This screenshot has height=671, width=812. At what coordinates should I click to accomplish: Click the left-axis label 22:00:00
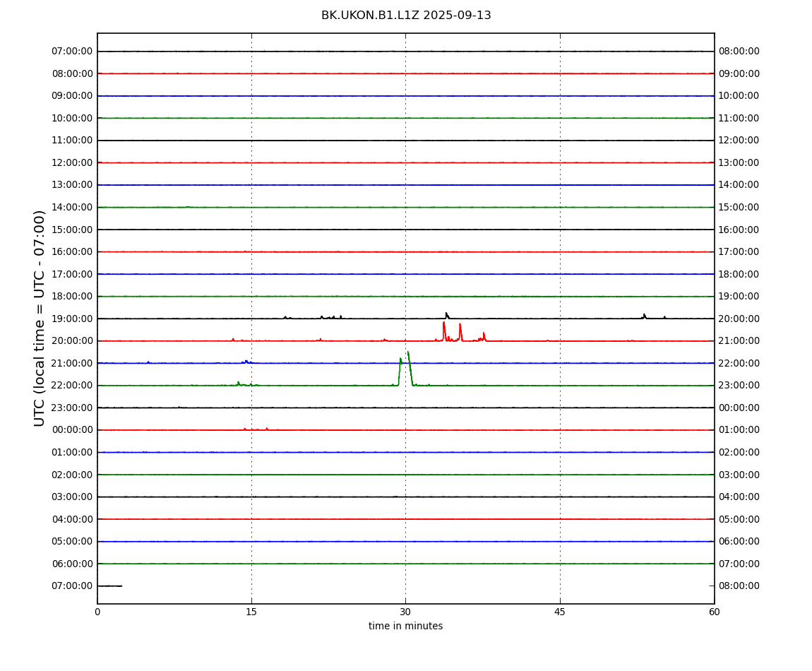72,386
